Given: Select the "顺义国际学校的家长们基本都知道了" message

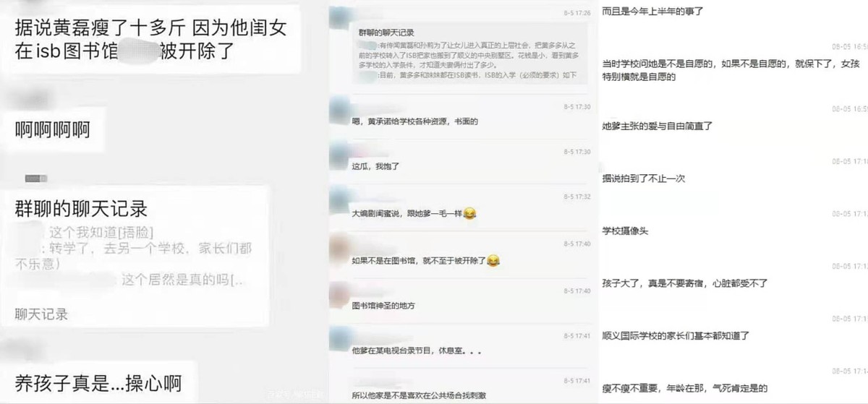Looking at the screenshot, I should pyautogui.click(x=675, y=335).
